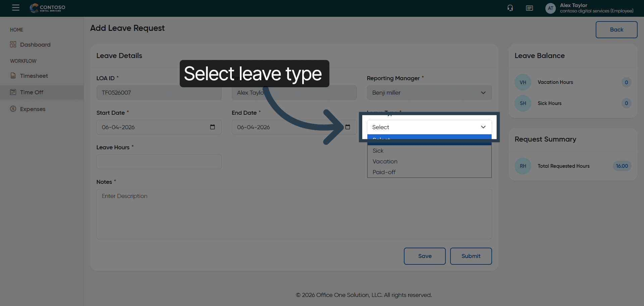Open the Leave Type select dropdown
The image size is (644, 306).
click(429, 127)
